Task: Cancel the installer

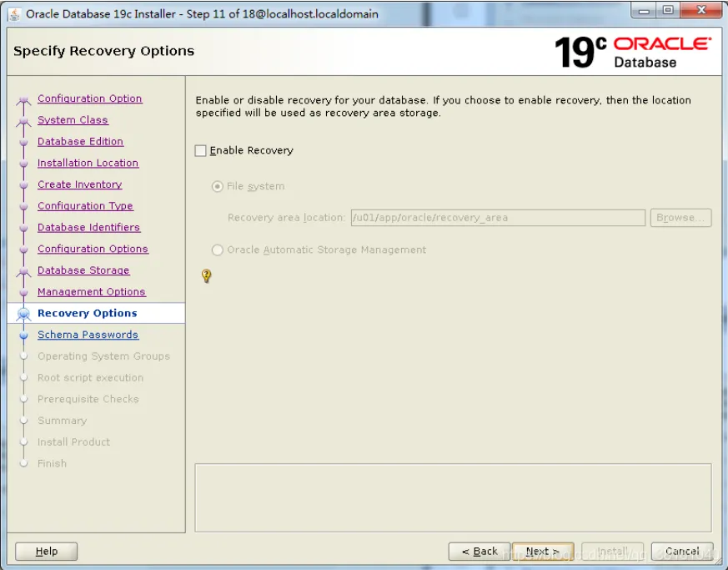Action: pyautogui.click(x=682, y=552)
